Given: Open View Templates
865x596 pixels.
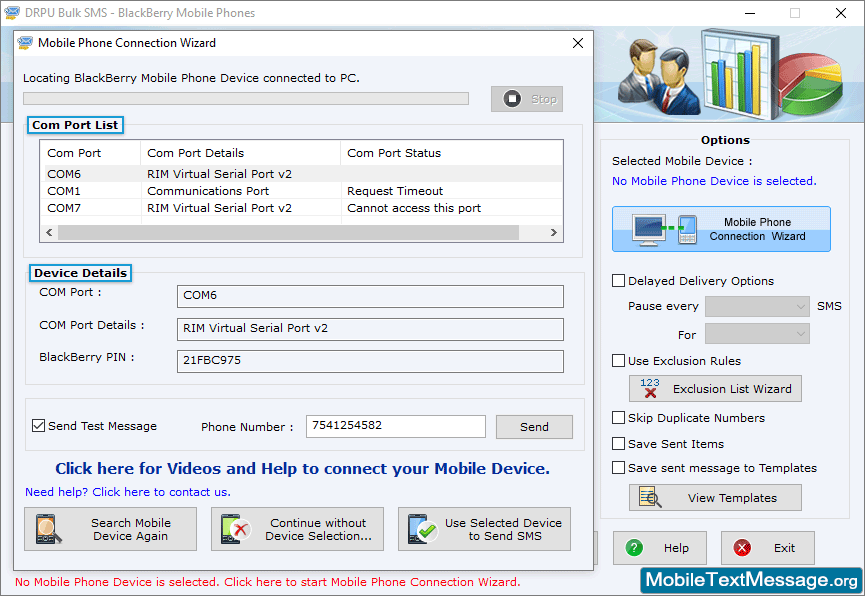Looking at the screenshot, I should (715, 497).
